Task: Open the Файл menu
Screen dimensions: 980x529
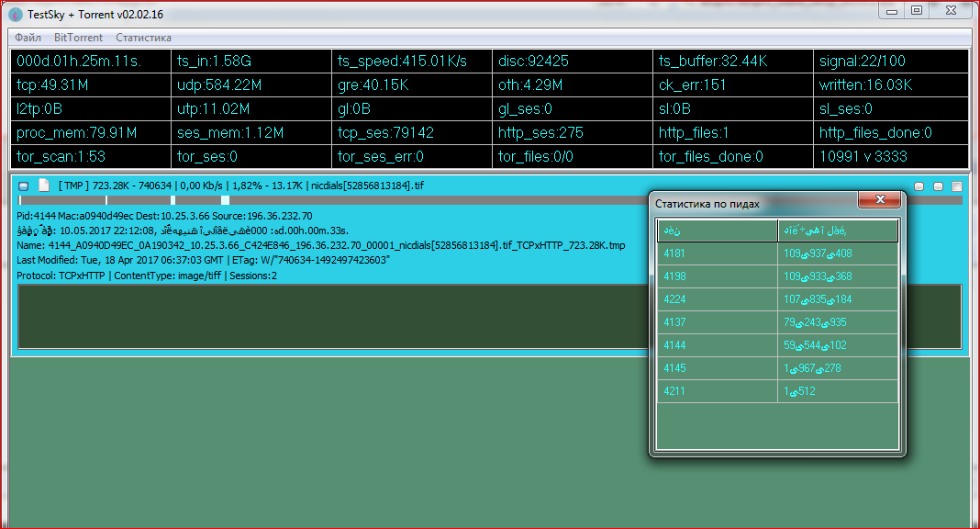Action: coord(28,38)
